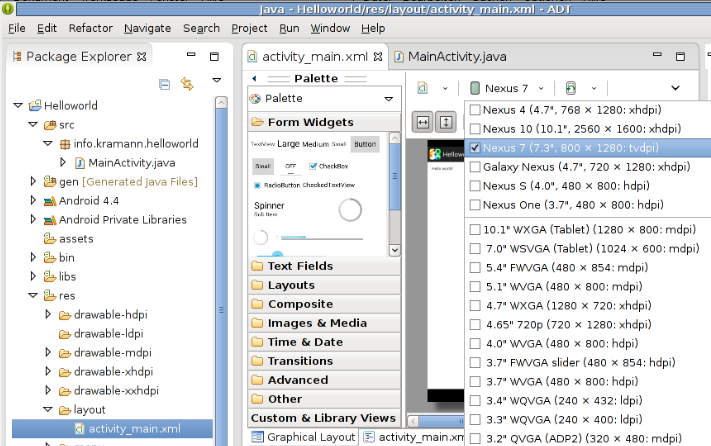The height and width of the screenshot is (446, 711).
Task: Open Nexus 7 device selector dropdown
Action: [506, 88]
